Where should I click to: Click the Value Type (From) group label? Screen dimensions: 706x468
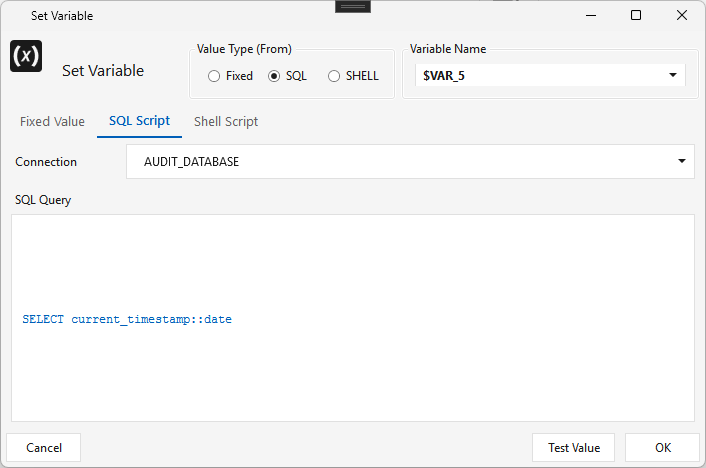pyautogui.click(x=244, y=49)
